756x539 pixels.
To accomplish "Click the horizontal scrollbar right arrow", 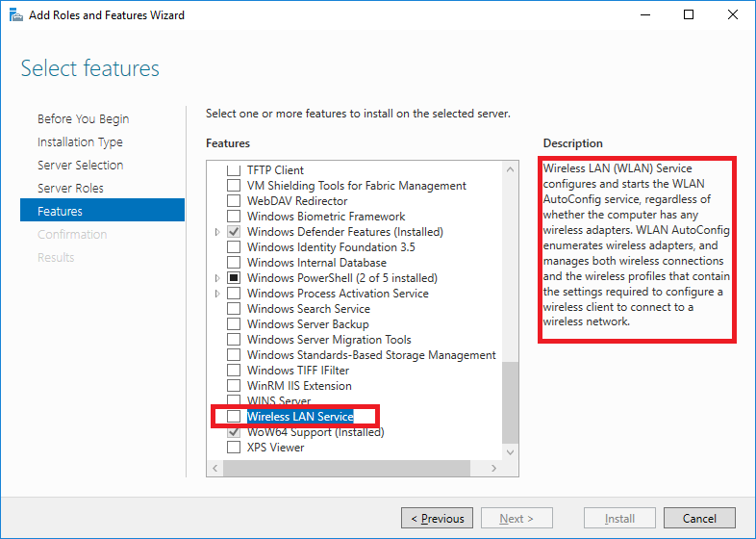I will coord(493,468).
